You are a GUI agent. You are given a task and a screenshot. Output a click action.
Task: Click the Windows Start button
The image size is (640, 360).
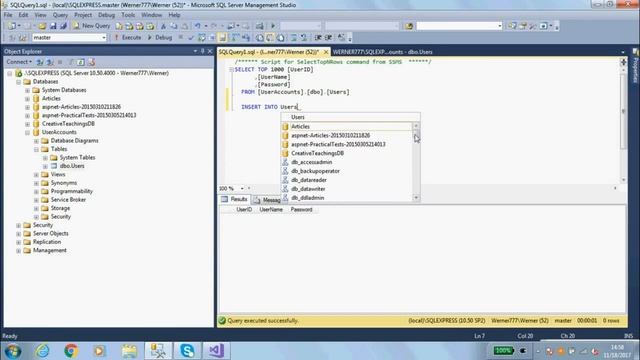click(x=13, y=351)
